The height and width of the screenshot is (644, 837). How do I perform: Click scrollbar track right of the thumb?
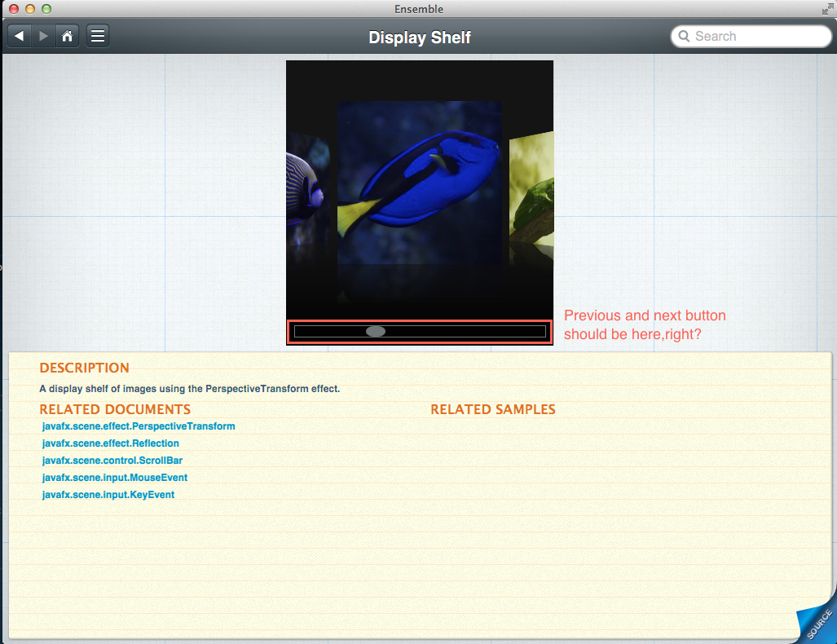(465, 332)
